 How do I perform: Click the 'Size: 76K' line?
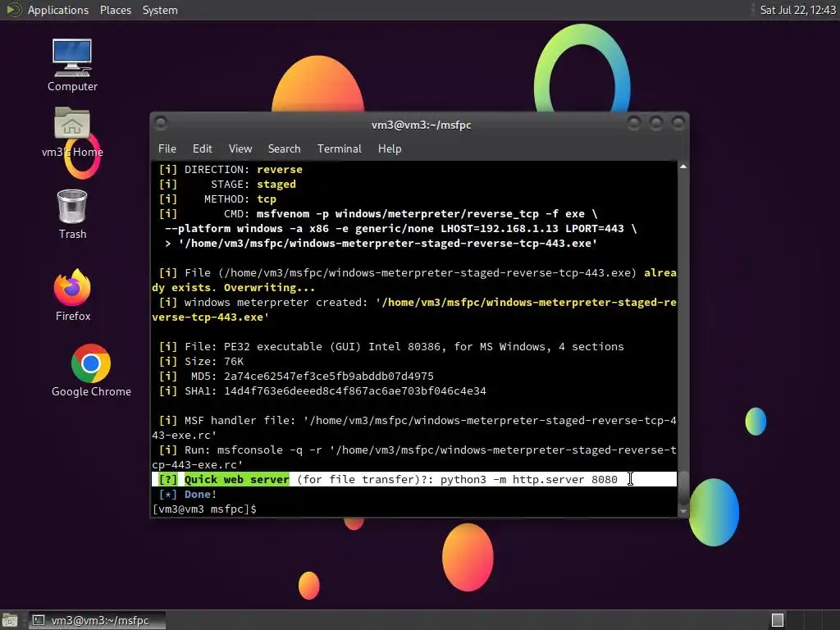click(201, 362)
